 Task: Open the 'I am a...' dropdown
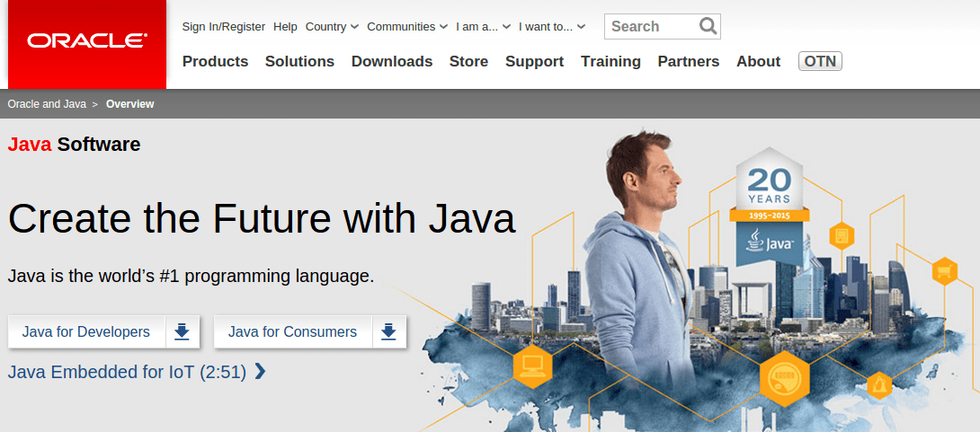click(x=483, y=27)
